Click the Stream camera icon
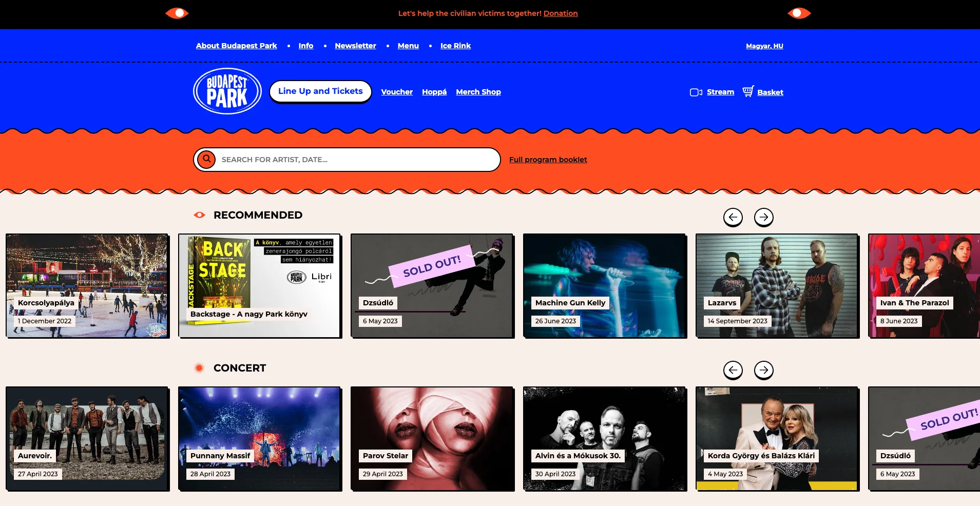Image resolution: width=980 pixels, height=506 pixels. click(696, 92)
